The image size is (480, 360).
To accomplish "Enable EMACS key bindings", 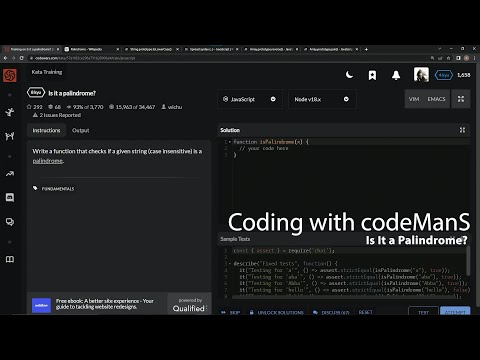I will click(436, 99).
